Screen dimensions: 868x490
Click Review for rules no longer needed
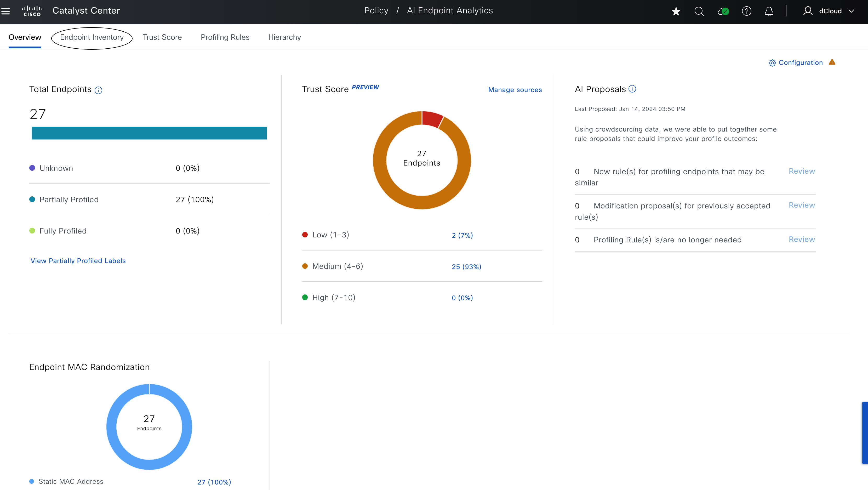[x=802, y=239]
